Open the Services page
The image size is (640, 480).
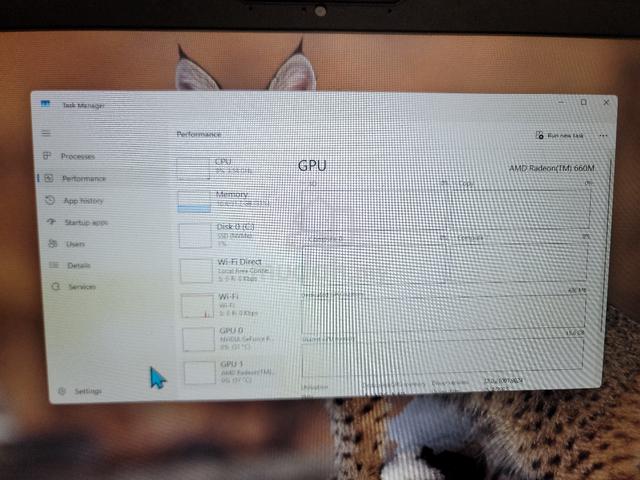point(74,287)
